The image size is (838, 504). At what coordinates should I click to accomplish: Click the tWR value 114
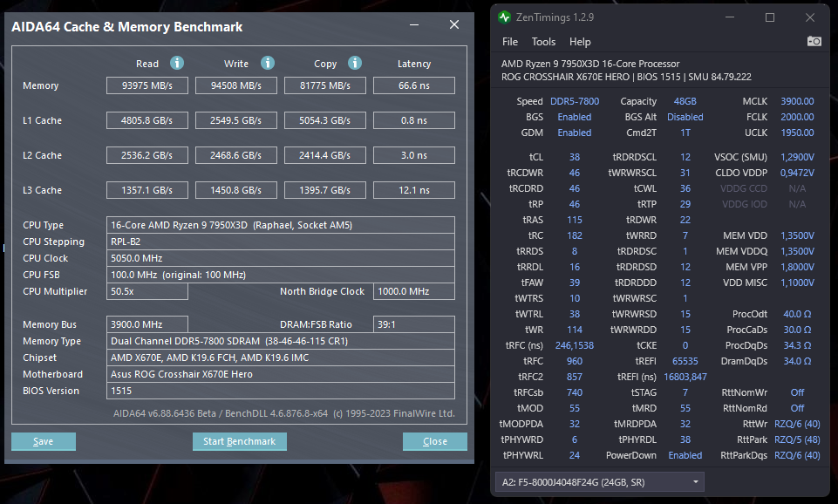pyautogui.click(x=575, y=330)
